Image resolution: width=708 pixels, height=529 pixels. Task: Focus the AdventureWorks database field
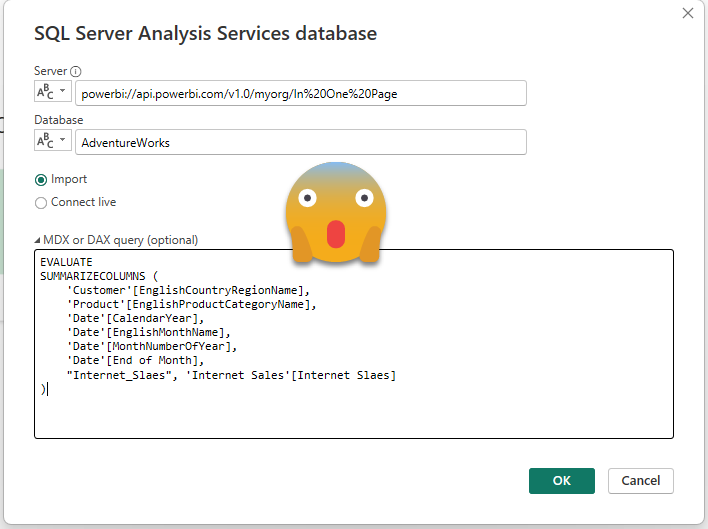point(300,142)
